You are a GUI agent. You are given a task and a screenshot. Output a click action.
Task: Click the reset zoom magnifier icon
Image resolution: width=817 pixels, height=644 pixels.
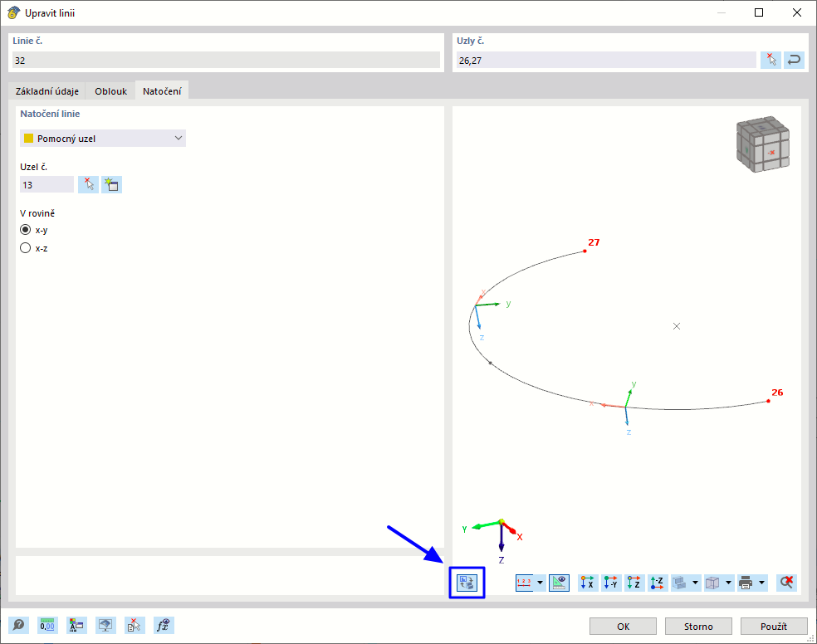click(786, 583)
